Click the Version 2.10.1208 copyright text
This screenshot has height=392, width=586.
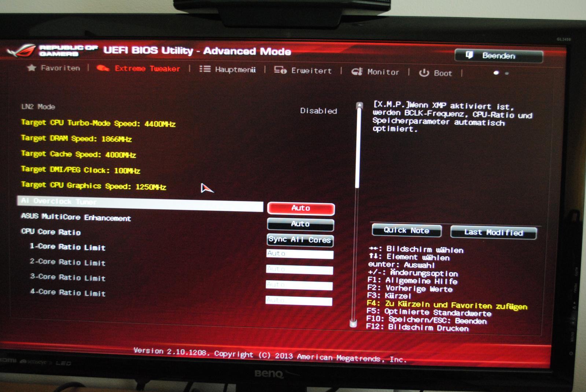click(x=270, y=355)
